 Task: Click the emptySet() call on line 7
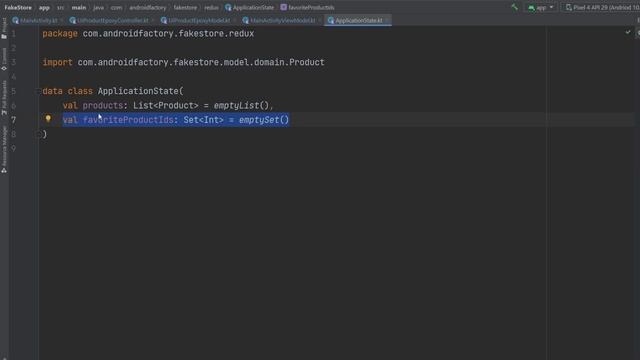[264, 120]
